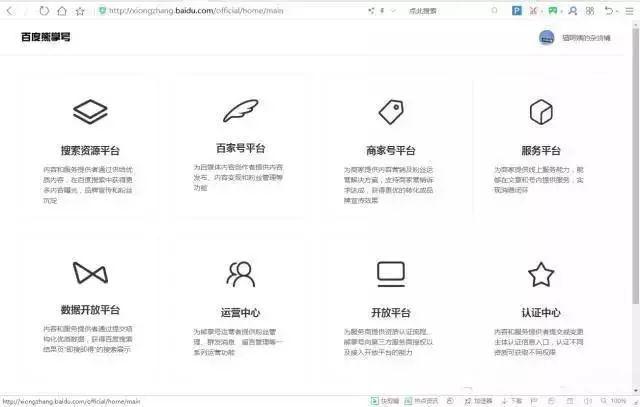This screenshot has height=407, width=640.
Task: Open the apps grid extension icon
Action: click(590, 11)
